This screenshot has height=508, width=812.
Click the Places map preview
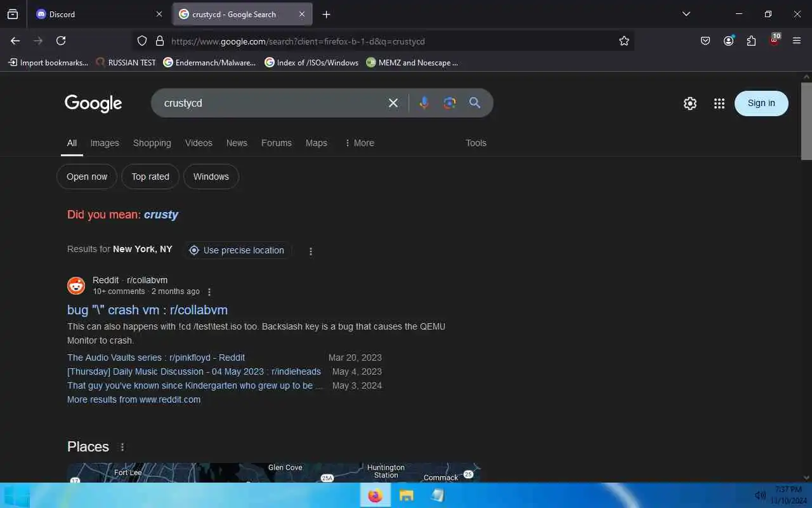[x=273, y=472]
